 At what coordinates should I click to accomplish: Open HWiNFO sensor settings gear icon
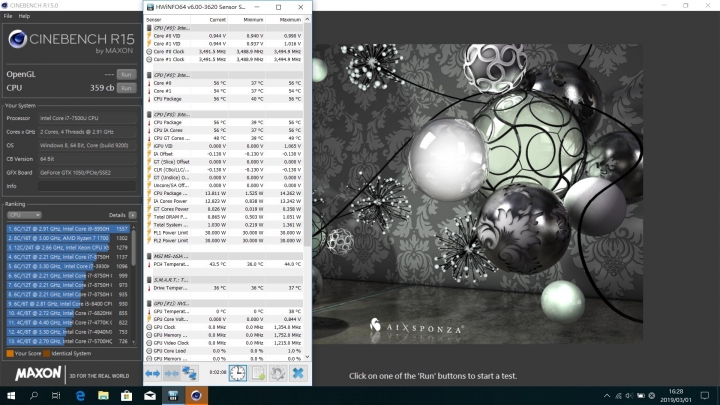(x=277, y=373)
